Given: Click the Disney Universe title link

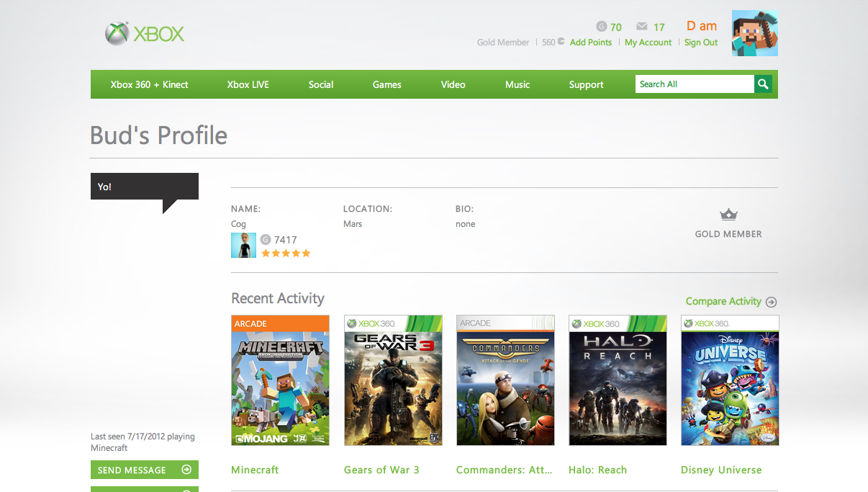Looking at the screenshot, I should click(721, 470).
